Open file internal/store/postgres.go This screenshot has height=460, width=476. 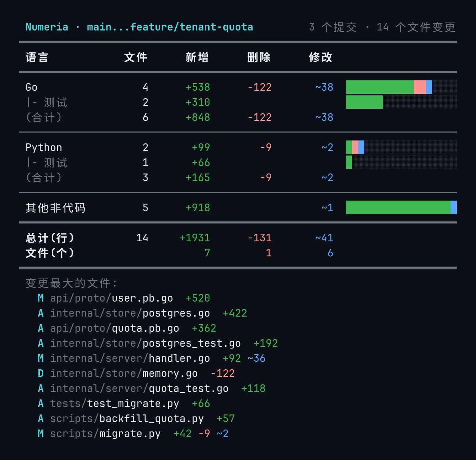[x=130, y=313]
